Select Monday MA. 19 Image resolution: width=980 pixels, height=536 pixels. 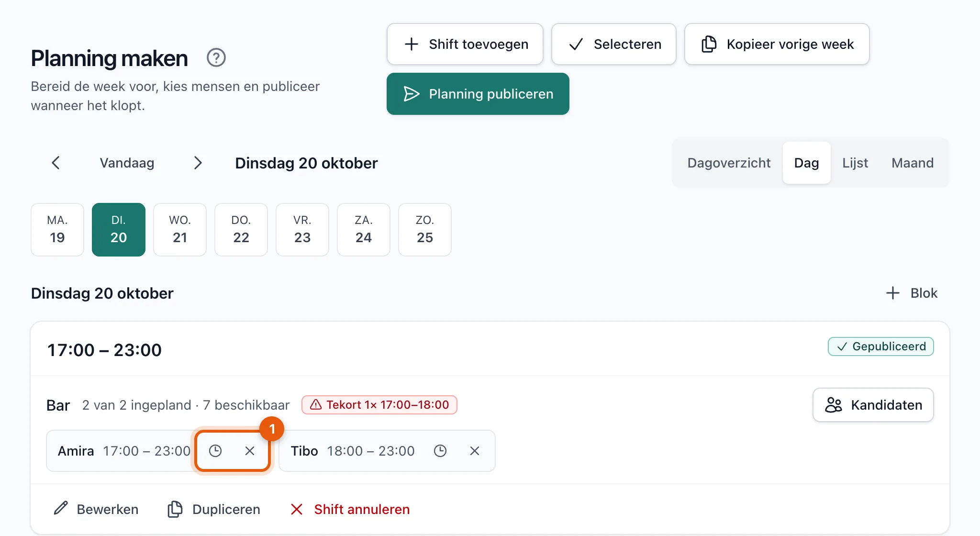click(x=57, y=230)
